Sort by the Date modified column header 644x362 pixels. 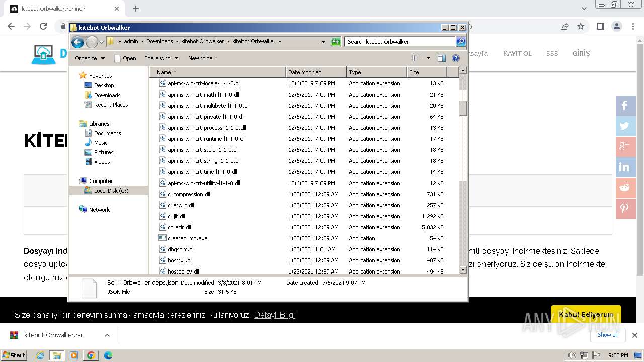tap(316, 72)
